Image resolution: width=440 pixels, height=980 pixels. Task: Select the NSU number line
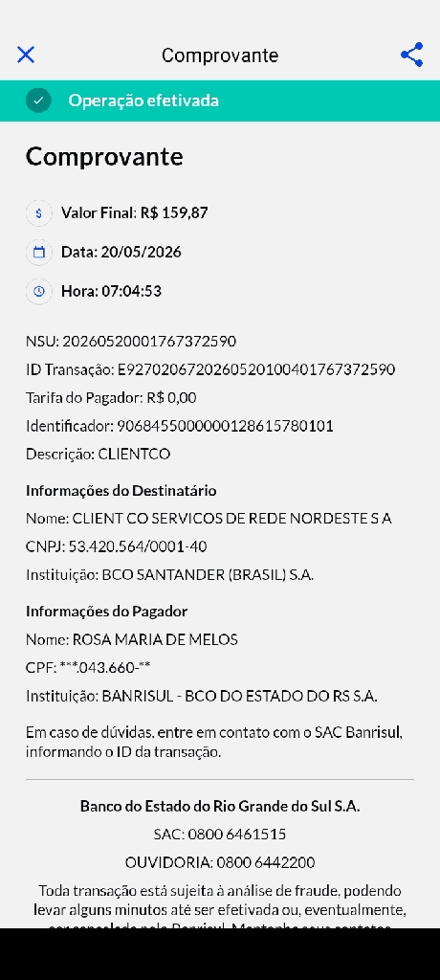click(x=131, y=342)
